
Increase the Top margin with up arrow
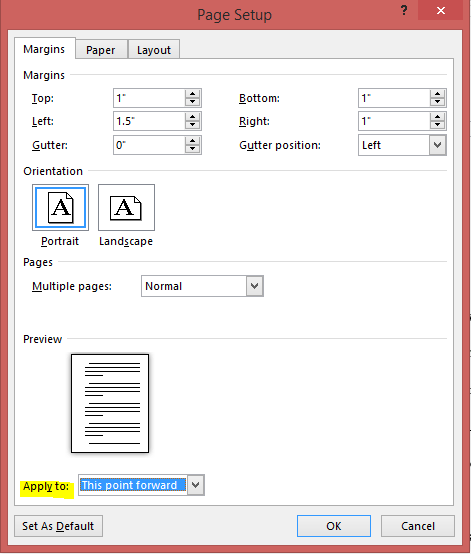(x=193, y=94)
